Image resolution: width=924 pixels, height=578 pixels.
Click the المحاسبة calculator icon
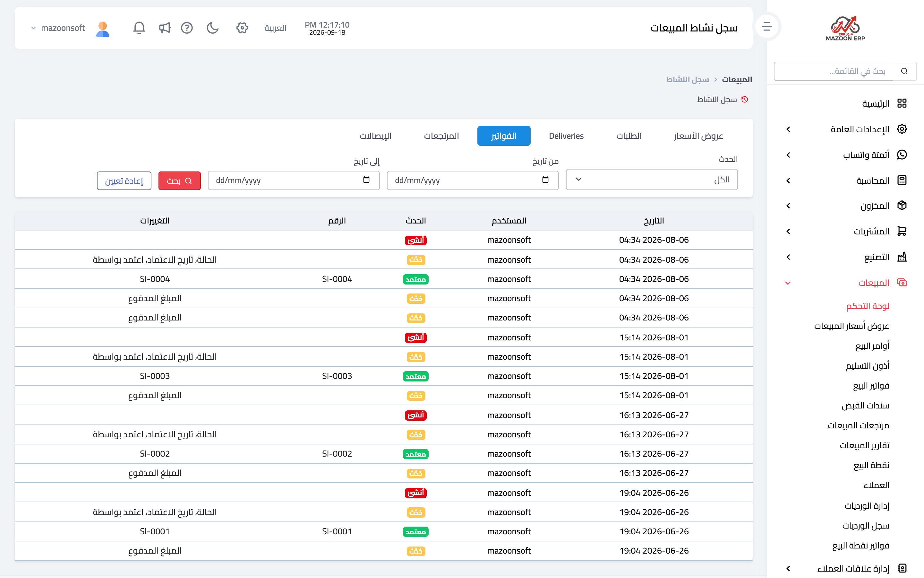pyautogui.click(x=902, y=180)
